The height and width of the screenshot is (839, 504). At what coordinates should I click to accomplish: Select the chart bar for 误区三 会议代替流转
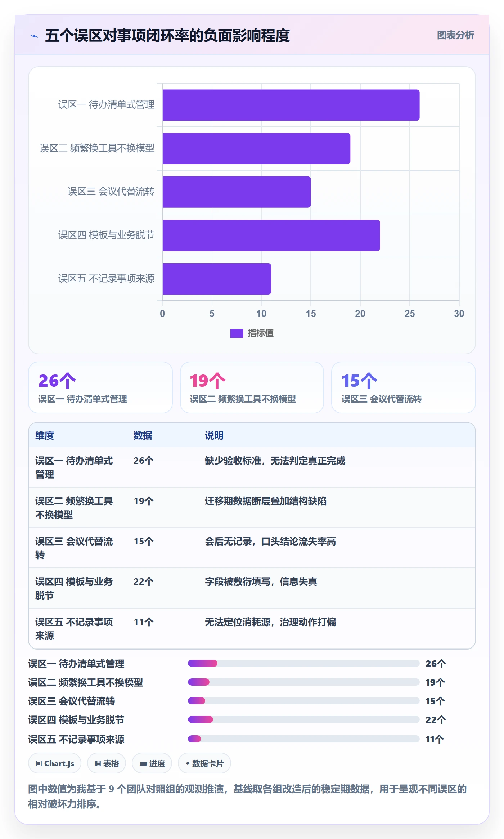click(x=237, y=192)
